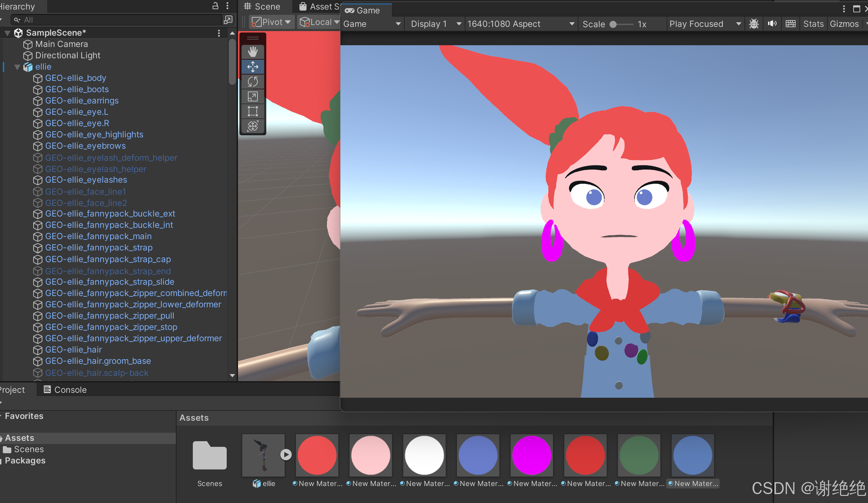Open the 1640:1080 Aspect dropdown
868x503 pixels.
521,24
